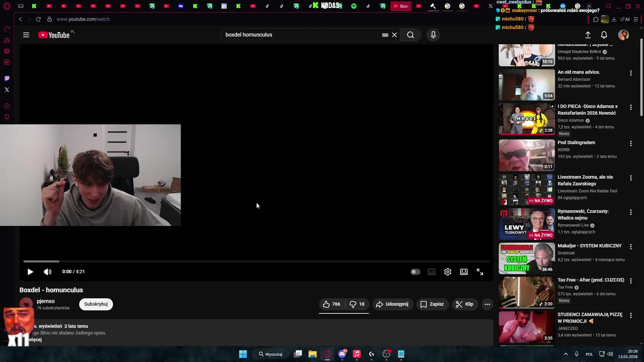Open File Explorer from taskbar

(312, 354)
